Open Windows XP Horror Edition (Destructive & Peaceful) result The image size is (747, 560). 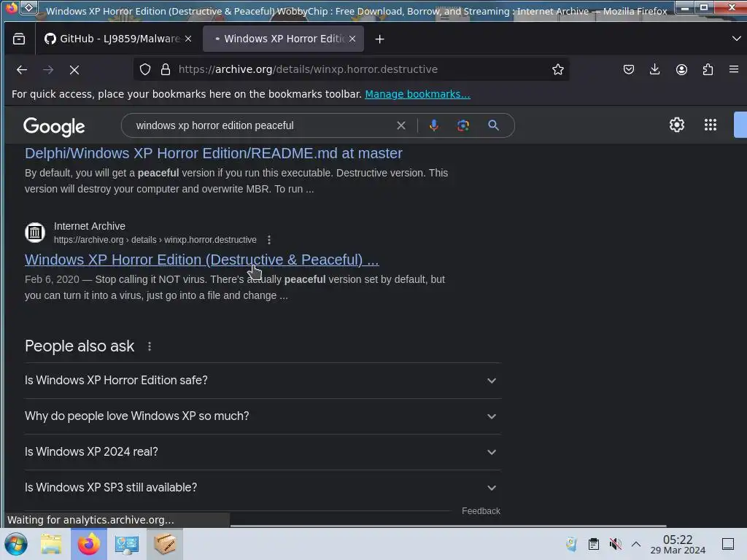pos(202,260)
